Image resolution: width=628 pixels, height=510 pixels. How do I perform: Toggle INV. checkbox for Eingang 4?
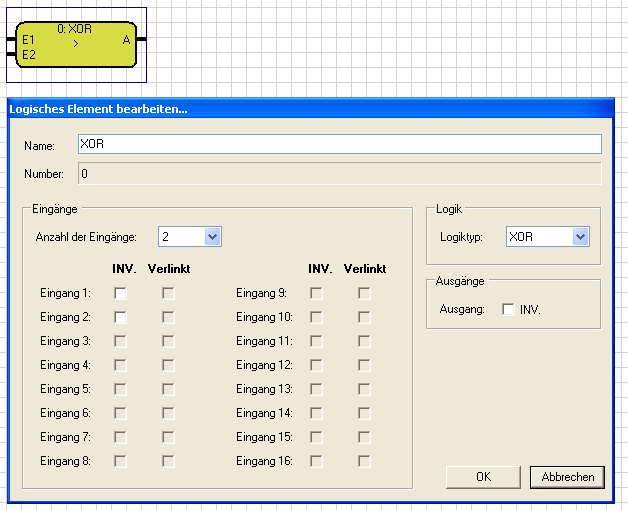point(120,365)
